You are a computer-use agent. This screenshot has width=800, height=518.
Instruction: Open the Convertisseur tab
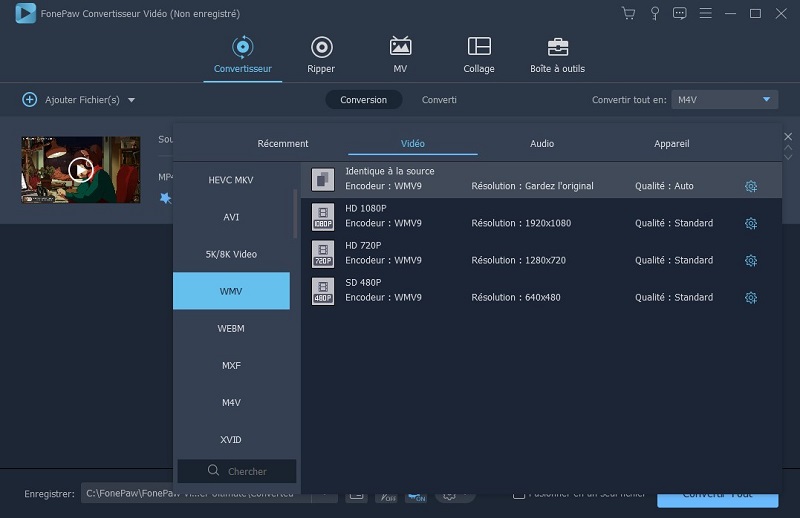(242, 55)
